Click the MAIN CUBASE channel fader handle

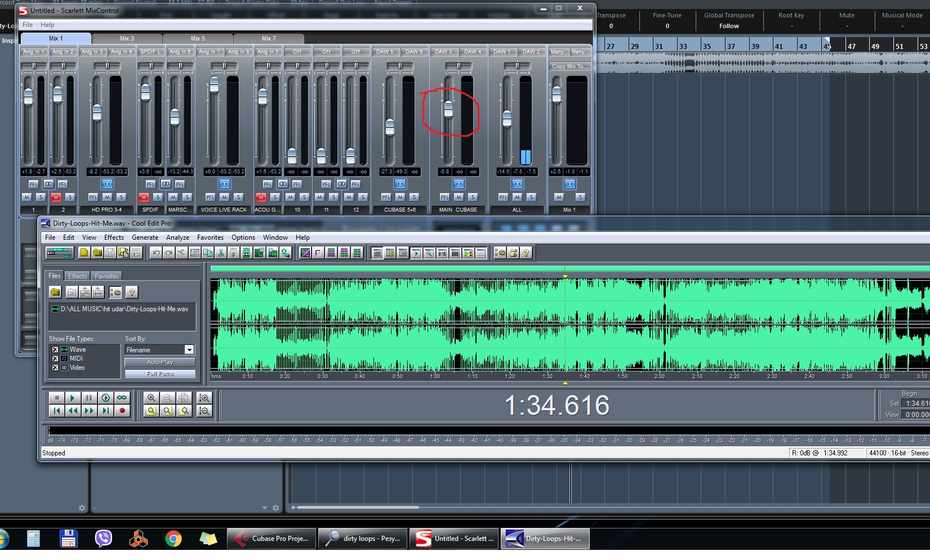pos(448,109)
